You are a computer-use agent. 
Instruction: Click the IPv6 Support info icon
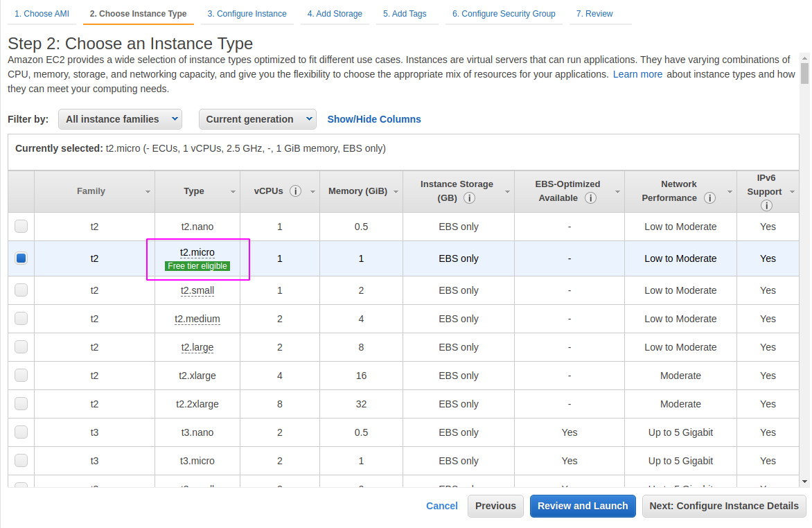point(766,206)
